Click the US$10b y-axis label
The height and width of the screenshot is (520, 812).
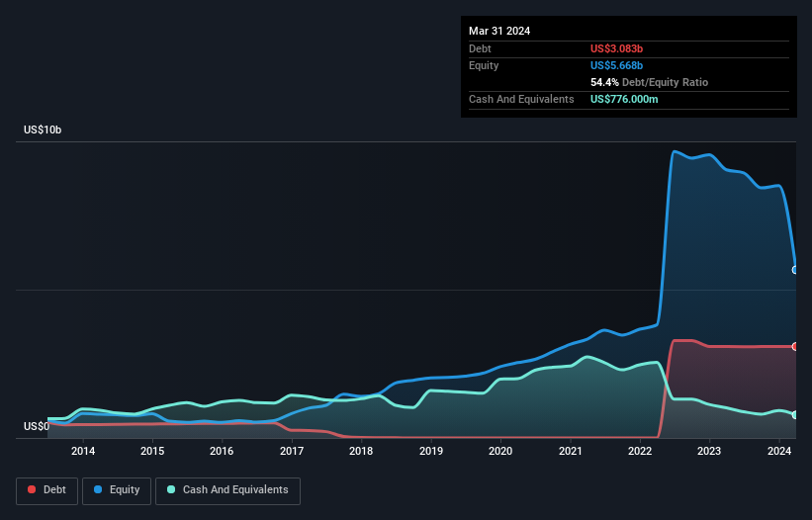pyautogui.click(x=43, y=130)
